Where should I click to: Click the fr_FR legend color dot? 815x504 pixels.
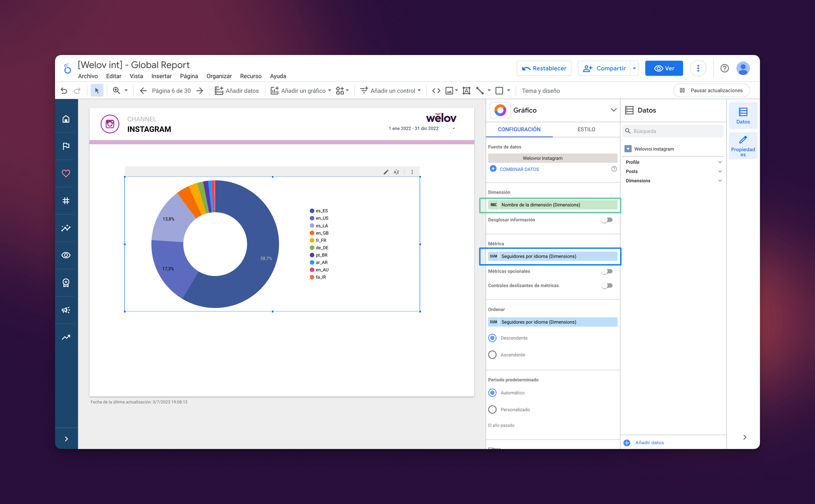click(312, 240)
